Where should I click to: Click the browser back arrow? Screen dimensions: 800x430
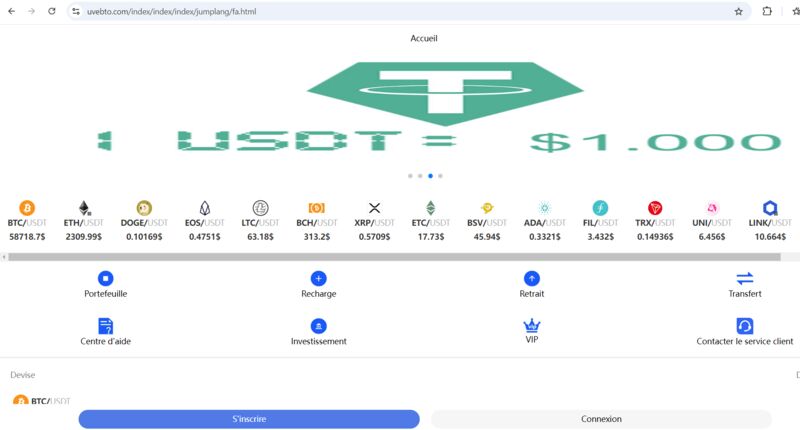[11, 11]
